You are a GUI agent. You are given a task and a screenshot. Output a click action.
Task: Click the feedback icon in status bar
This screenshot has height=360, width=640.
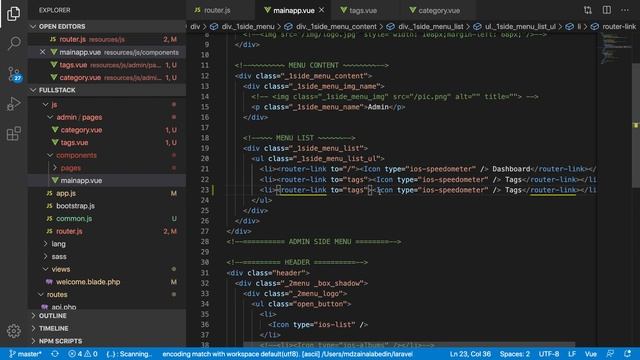[x=610, y=354]
